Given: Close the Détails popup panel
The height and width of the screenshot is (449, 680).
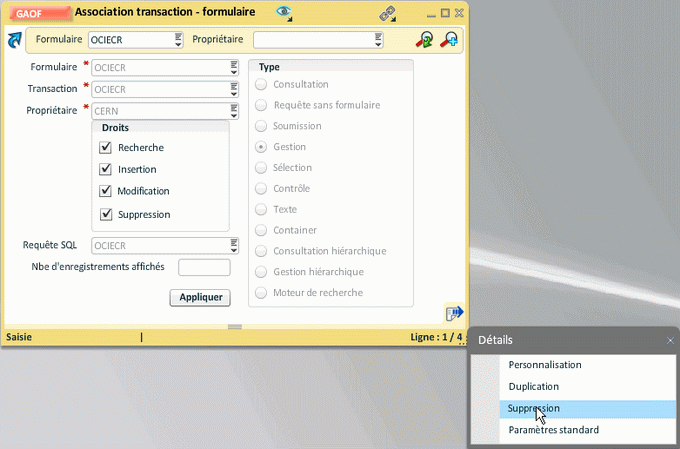Looking at the screenshot, I should [670, 341].
